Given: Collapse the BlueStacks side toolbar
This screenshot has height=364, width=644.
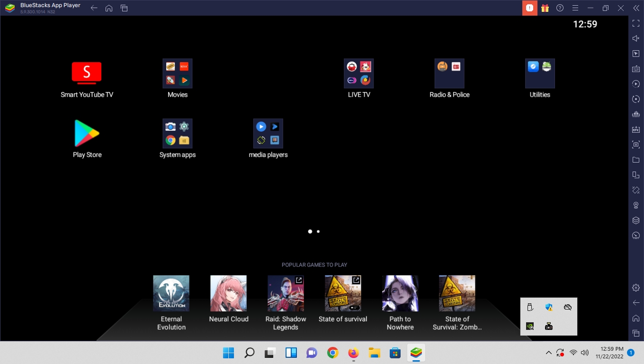Looking at the screenshot, I should coord(636,8).
